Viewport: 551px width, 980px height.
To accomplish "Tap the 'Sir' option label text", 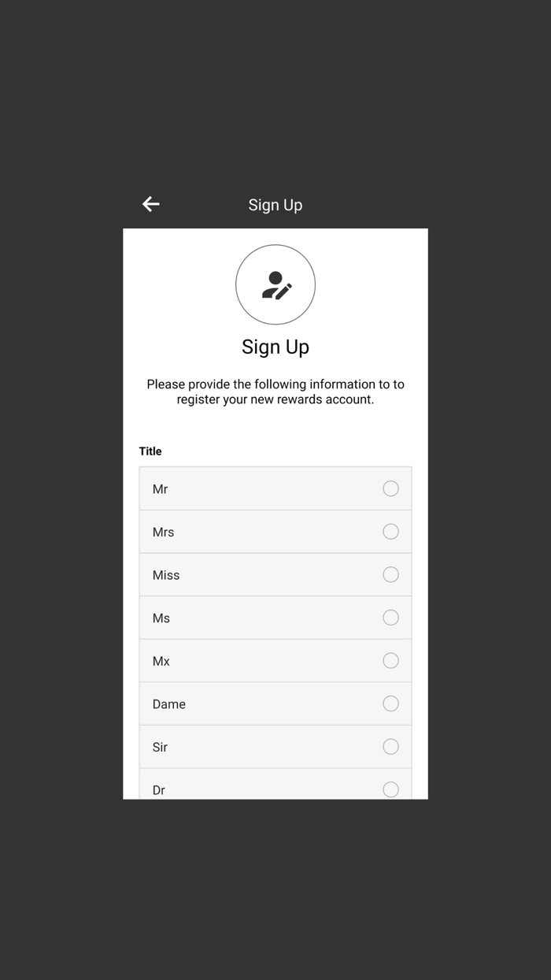I will (160, 747).
